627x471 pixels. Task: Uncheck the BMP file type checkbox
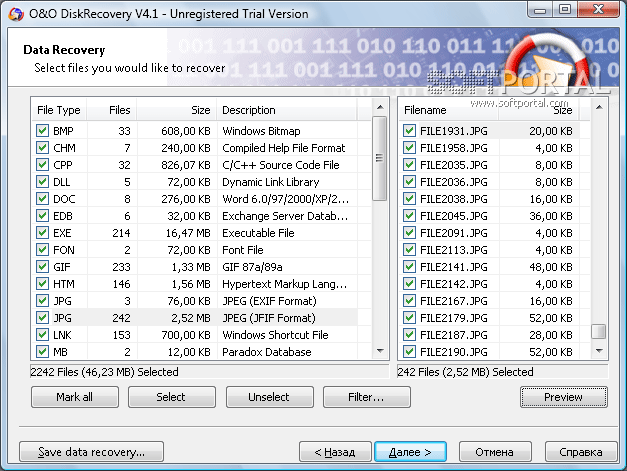click(42, 131)
